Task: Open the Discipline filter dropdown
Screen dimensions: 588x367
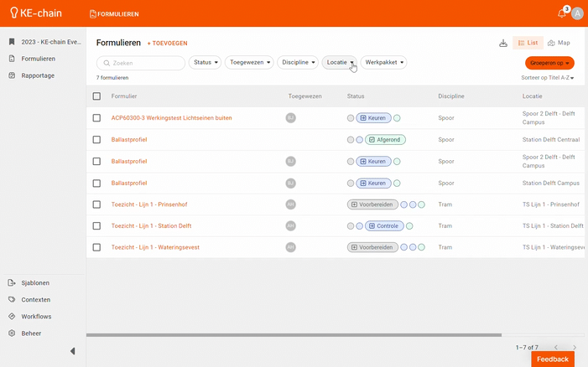Action: click(x=298, y=62)
